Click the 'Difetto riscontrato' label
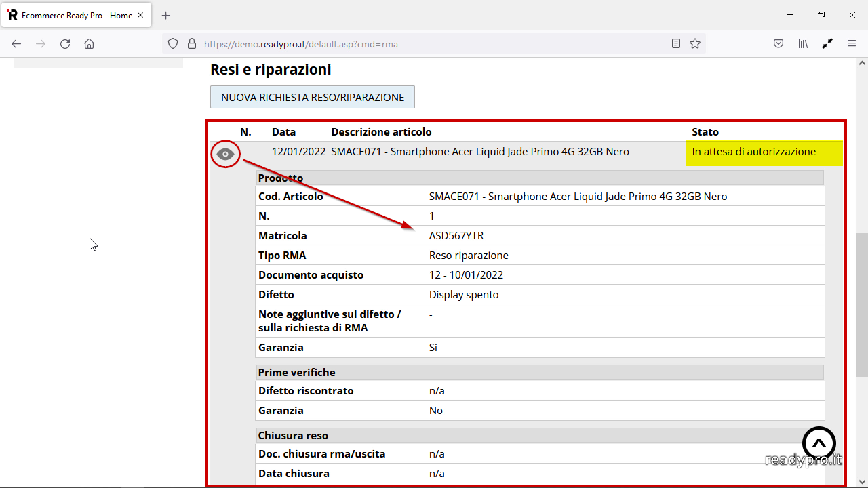The image size is (868, 488). tap(306, 391)
